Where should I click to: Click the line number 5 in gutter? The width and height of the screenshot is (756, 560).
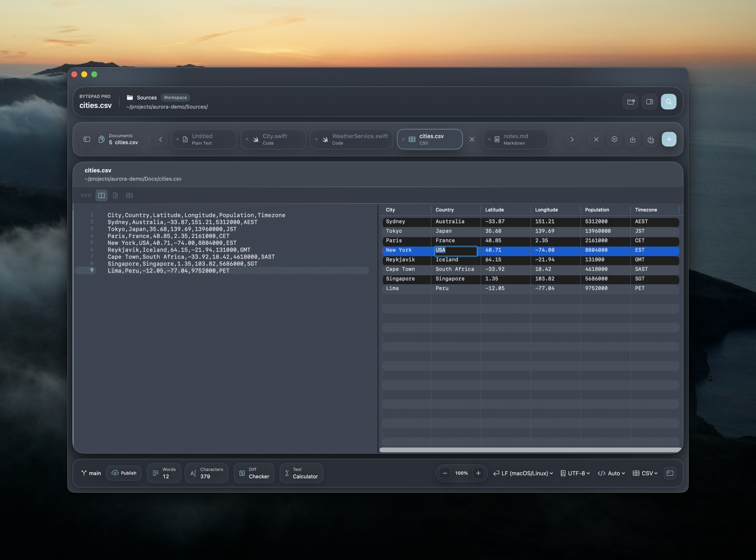pyautogui.click(x=92, y=242)
